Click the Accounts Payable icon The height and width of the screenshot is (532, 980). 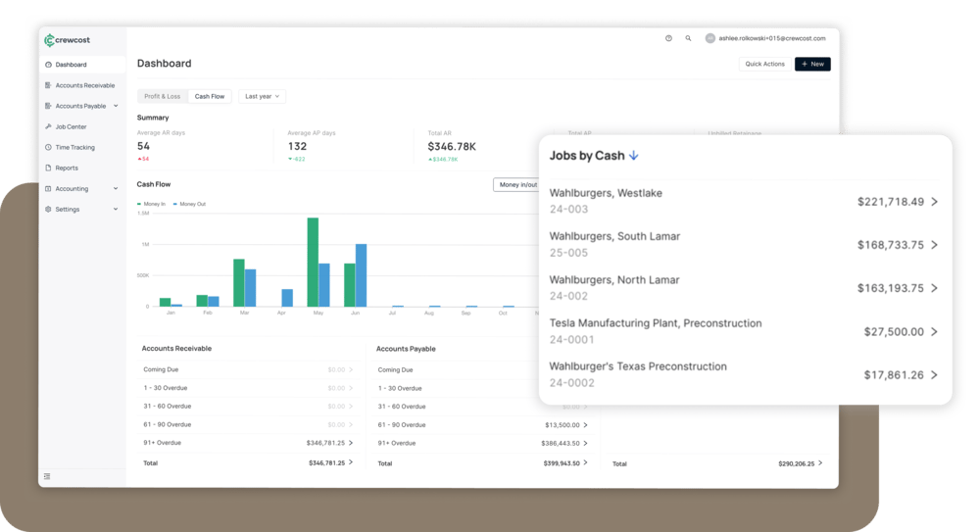pos(48,106)
